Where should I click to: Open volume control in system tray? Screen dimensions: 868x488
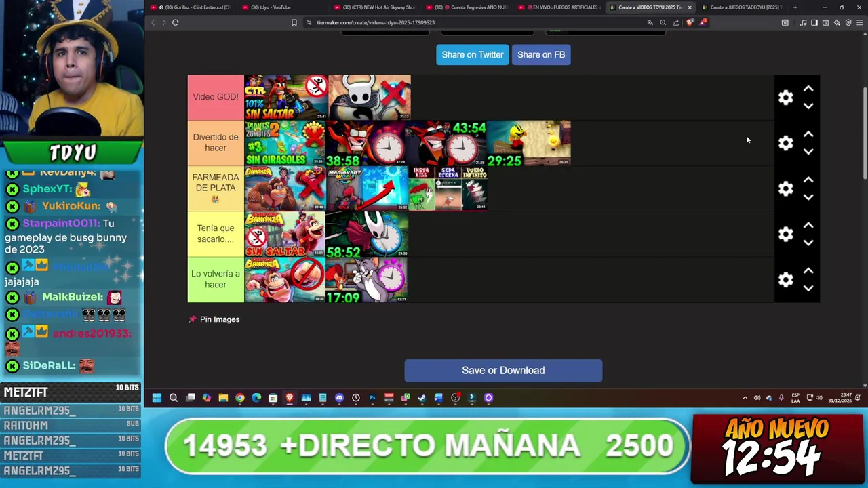pos(818,398)
